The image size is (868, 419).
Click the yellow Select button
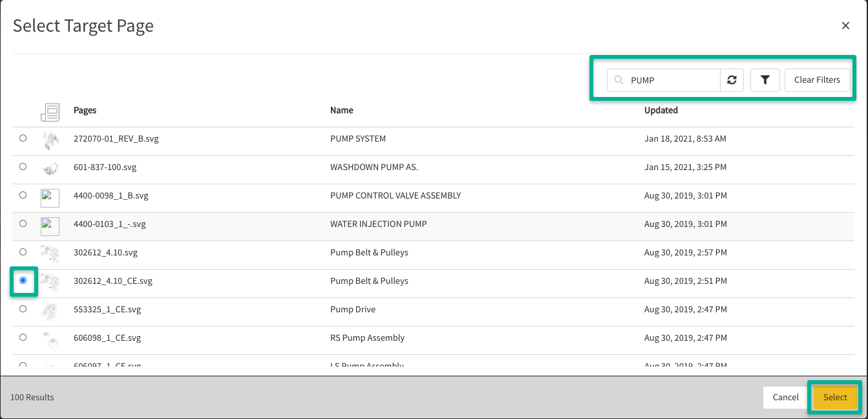834,398
